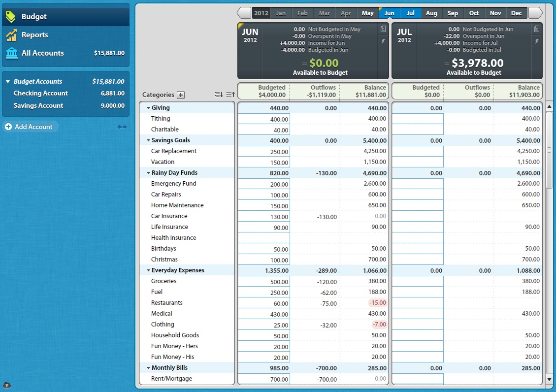Viewport: 556px width, 392px height.
Task: Open the Reports chart icon
Action: pyautogui.click(x=11, y=35)
